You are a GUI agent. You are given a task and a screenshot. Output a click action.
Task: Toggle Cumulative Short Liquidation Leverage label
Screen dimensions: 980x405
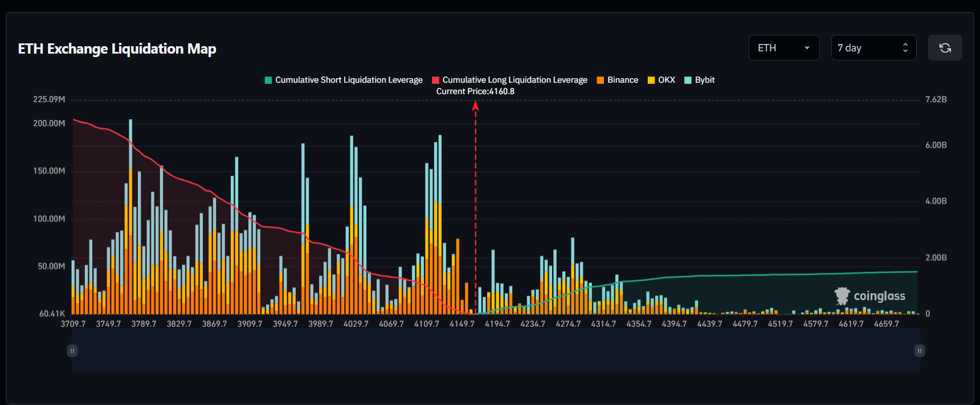click(x=349, y=80)
